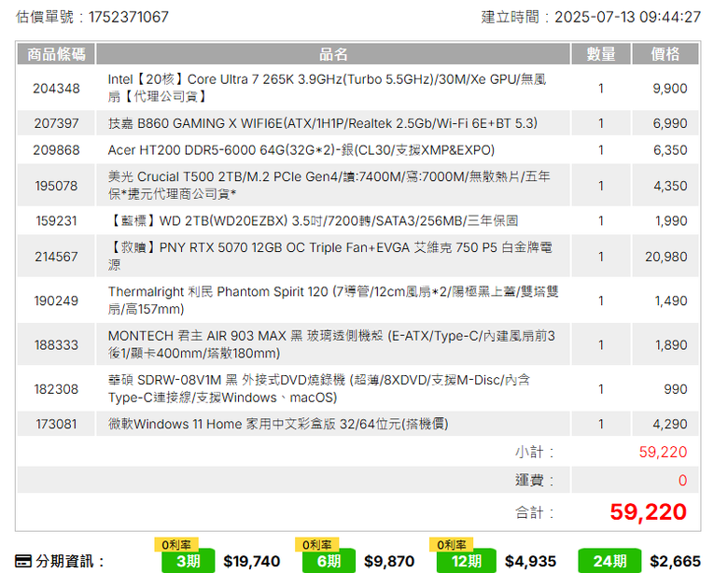Image resolution: width=728 pixels, height=573 pixels.
Task: Click the 建立時間 2025-07-13 09:44:27 timestamp
Action: point(591,17)
